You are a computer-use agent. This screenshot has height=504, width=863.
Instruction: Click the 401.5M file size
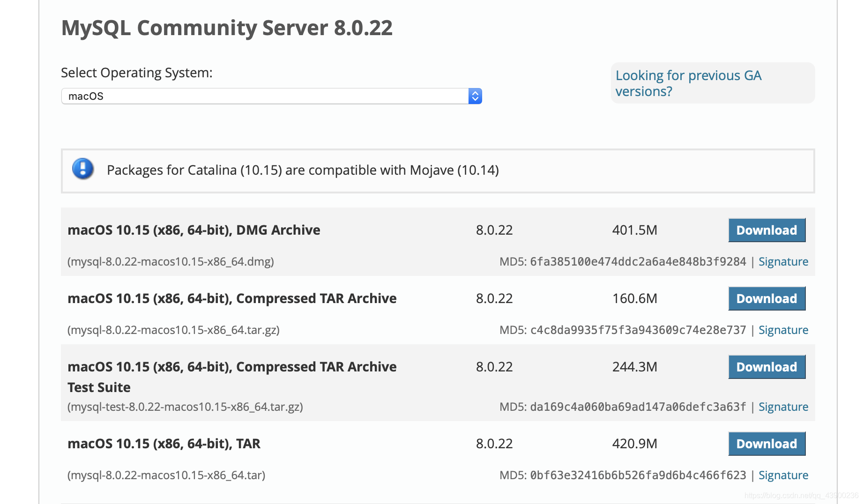coord(635,230)
